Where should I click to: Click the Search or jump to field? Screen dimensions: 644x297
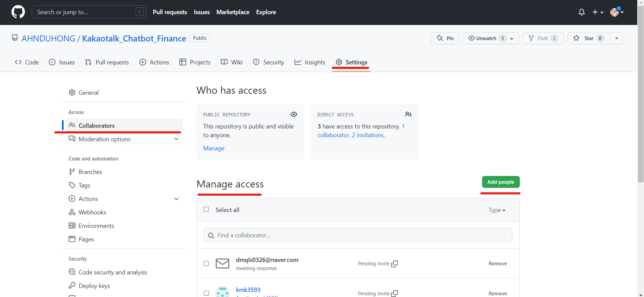[x=89, y=12]
